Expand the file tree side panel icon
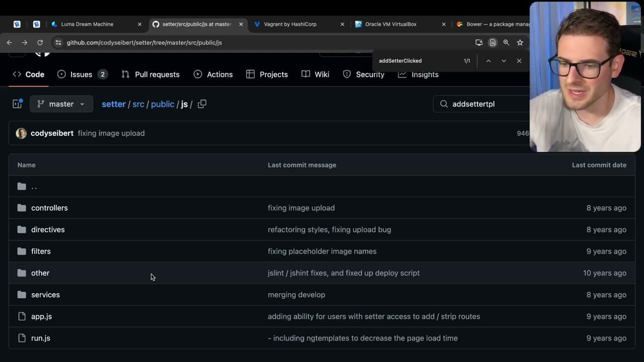 click(17, 104)
